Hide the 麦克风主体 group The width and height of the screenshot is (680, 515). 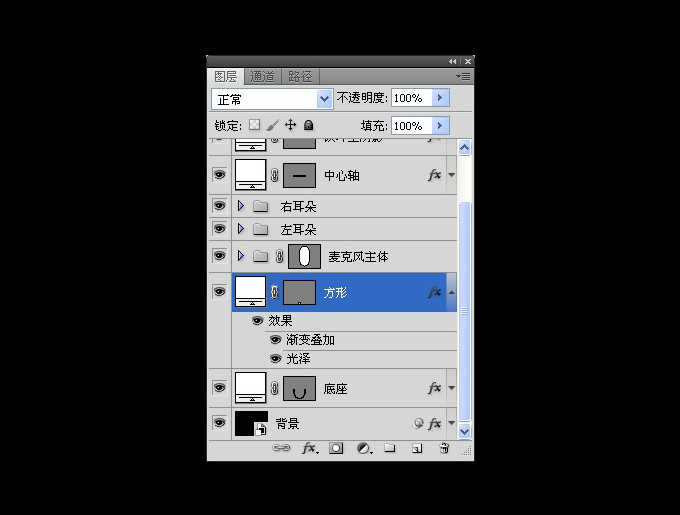[x=219, y=256]
